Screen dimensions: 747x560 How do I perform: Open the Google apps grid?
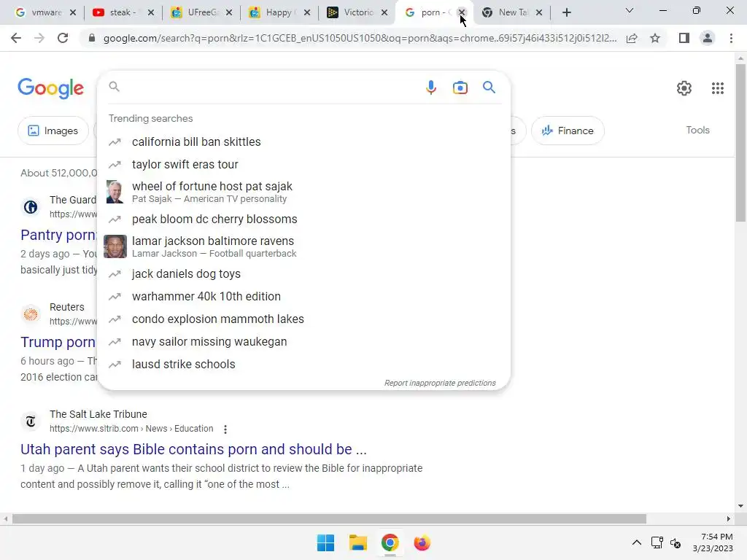click(718, 88)
